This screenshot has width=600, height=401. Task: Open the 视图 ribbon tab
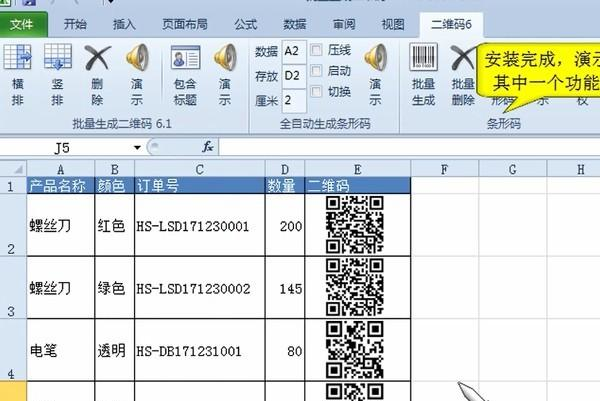click(393, 25)
